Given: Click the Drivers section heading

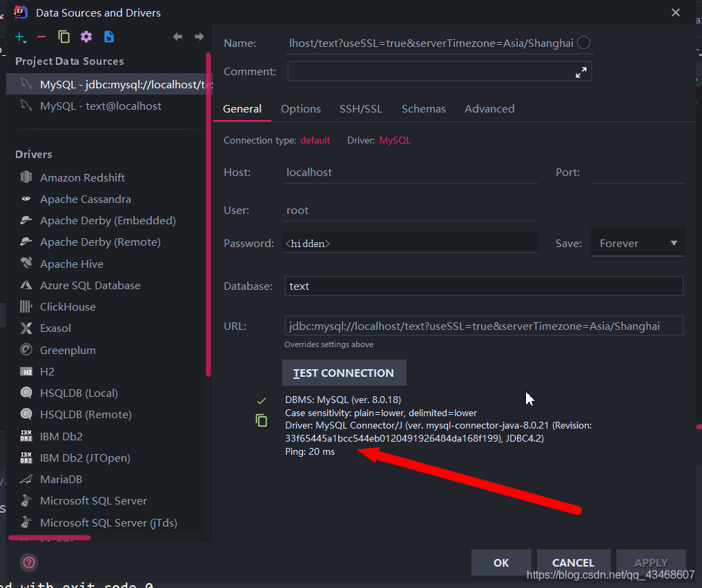Looking at the screenshot, I should [x=34, y=155].
